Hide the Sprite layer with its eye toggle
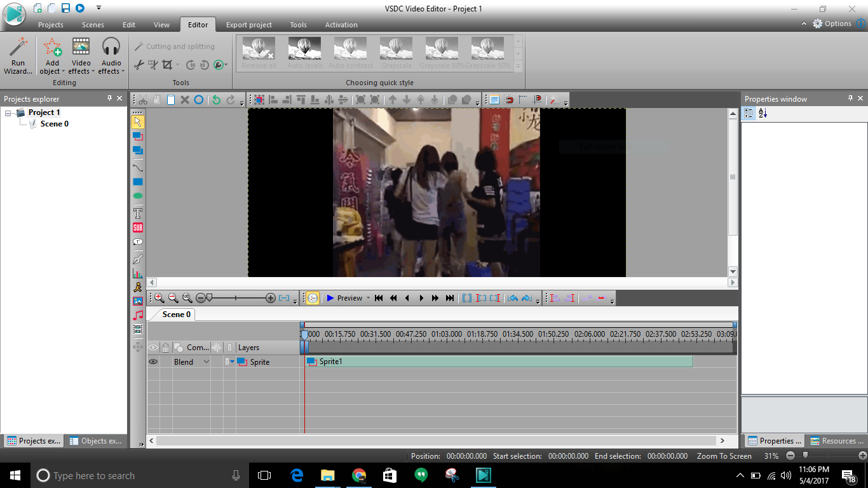 [153, 362]
